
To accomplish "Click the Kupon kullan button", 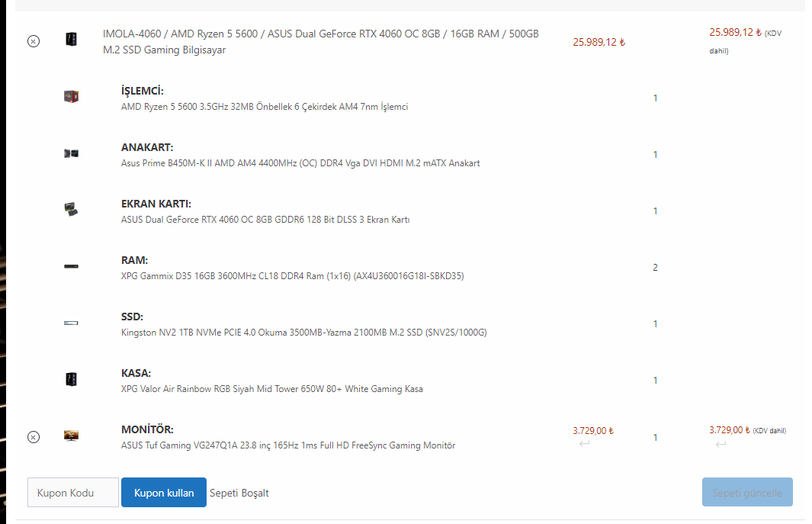I will pyautogui.click(x=164, y=493).
